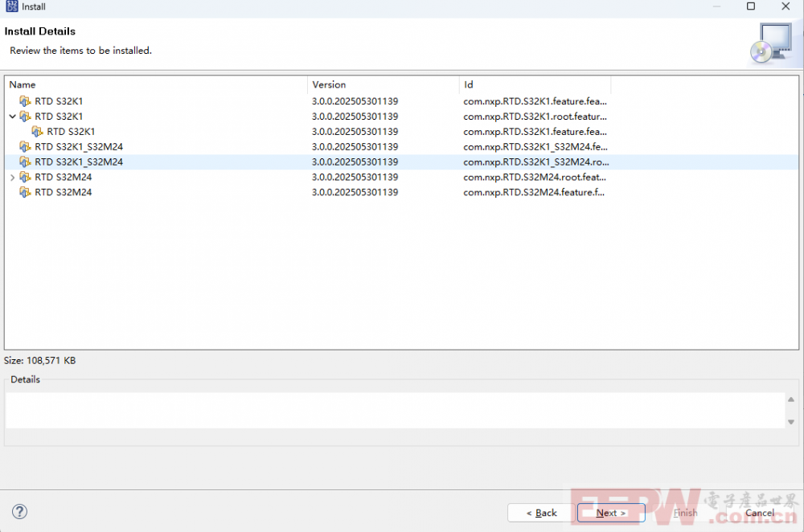Screen dimensions: 804x532
Task: Click the Name column header
Action: tap(157, 84)
